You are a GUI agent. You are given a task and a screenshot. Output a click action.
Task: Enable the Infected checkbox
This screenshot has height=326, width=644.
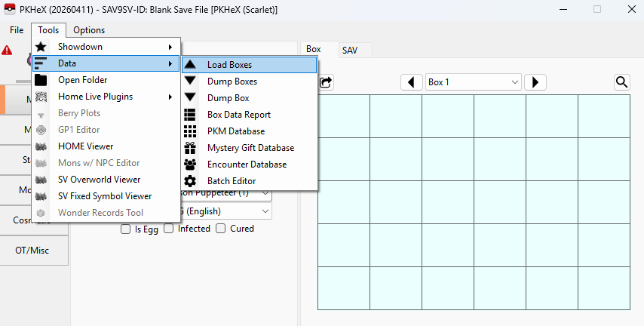click(x=169, y=229)
